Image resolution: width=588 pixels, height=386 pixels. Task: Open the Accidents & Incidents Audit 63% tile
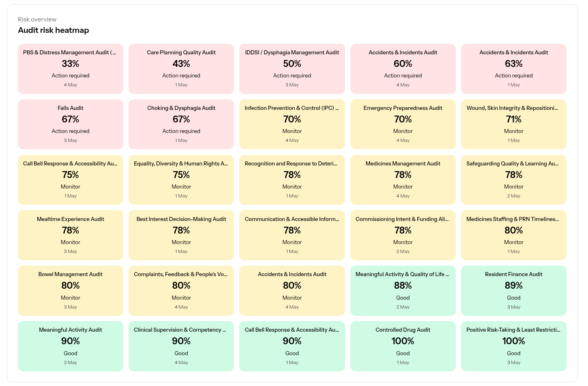(x=514, y=69)
